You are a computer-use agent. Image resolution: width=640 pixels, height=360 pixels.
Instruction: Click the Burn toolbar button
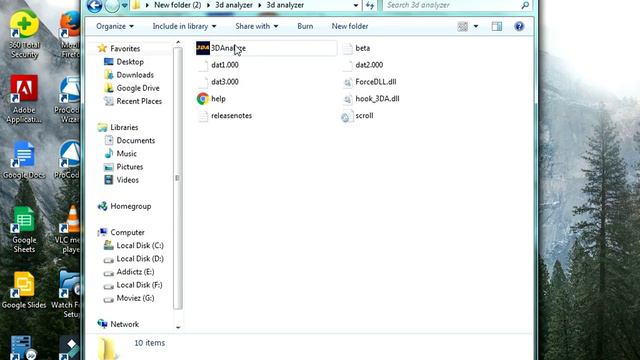tap(305, 26)
